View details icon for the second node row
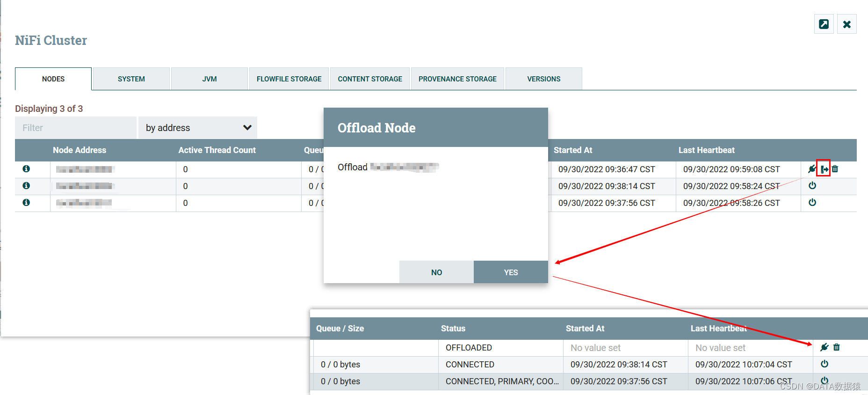Viewport: 868px width, 395px height. pos(26,185)
